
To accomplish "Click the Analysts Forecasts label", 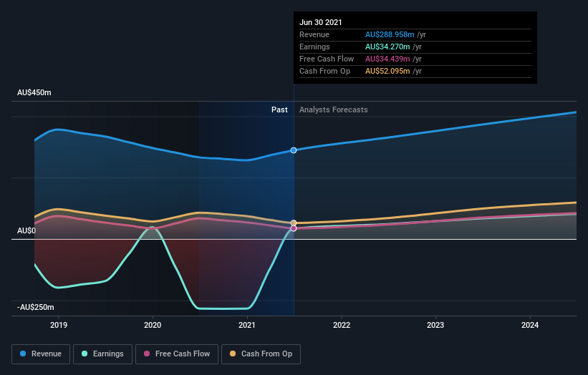I will pos(333,109).
